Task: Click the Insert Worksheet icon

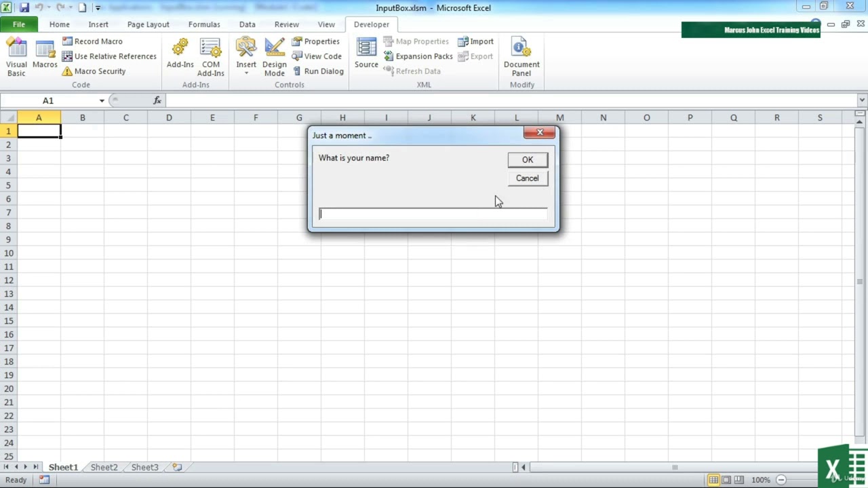Action: [177, 467]
